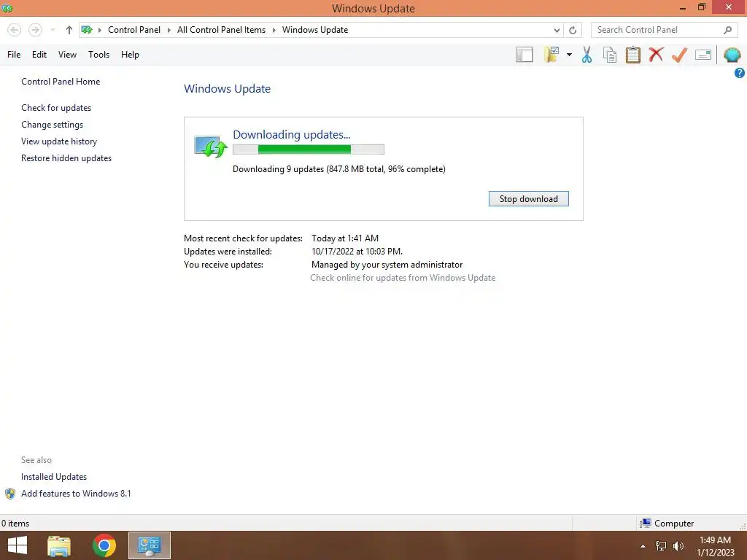Click the Windows Update heading
The width and height of the screenshot is (747, 560).
tap(228, 88)
